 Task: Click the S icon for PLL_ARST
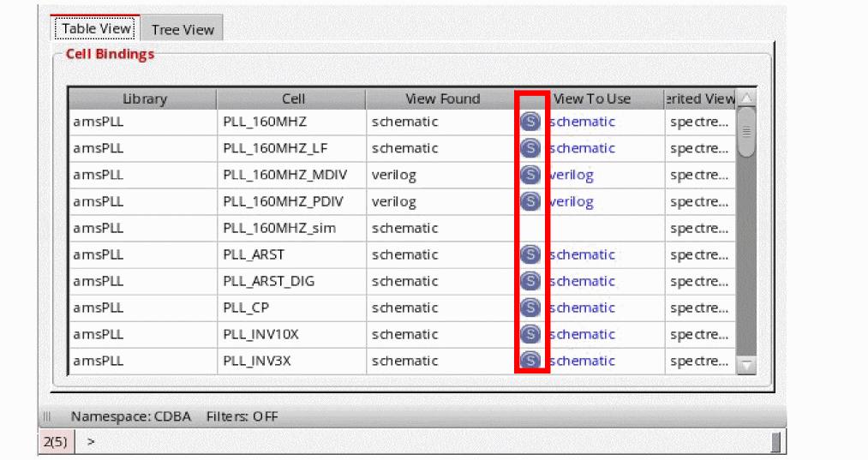pyautogui.click(x=530, y=254)
